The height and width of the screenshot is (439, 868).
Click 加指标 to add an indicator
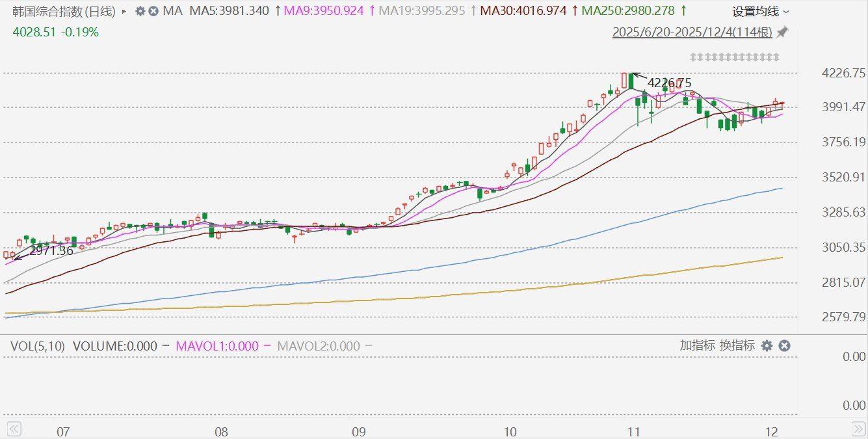pyautogui.click(x=697, y=345)
